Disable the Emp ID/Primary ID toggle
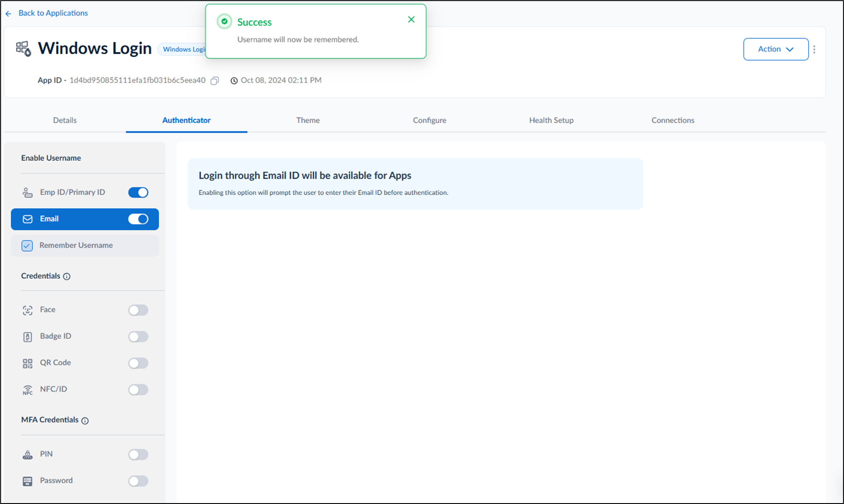 click(x=138, y=192)
